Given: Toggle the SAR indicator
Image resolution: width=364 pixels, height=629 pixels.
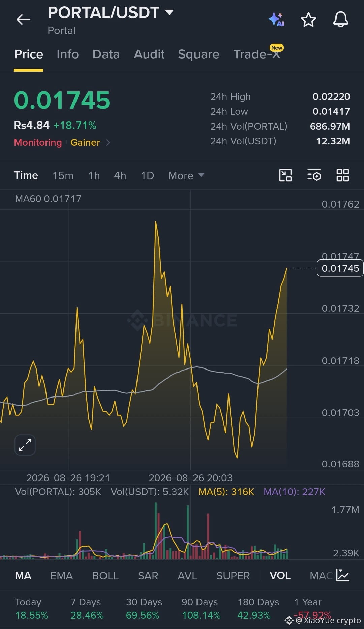Looking at the screenshot, I should (x=148, y=576).
